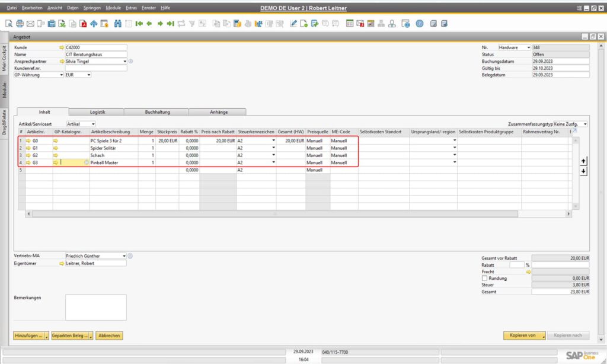Click the Abbrechen button
The width and height of the screenshot is (607, 364).
[109, 336]
